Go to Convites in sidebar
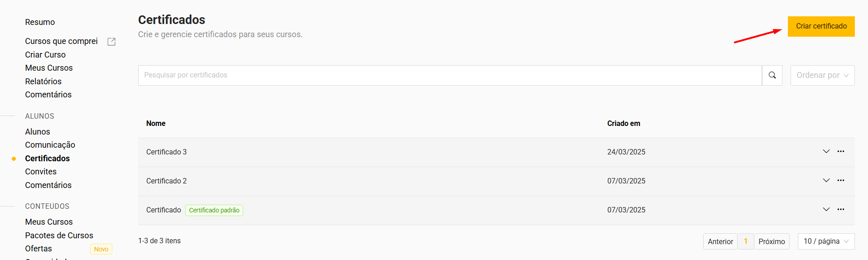 [x=41, y=172]
